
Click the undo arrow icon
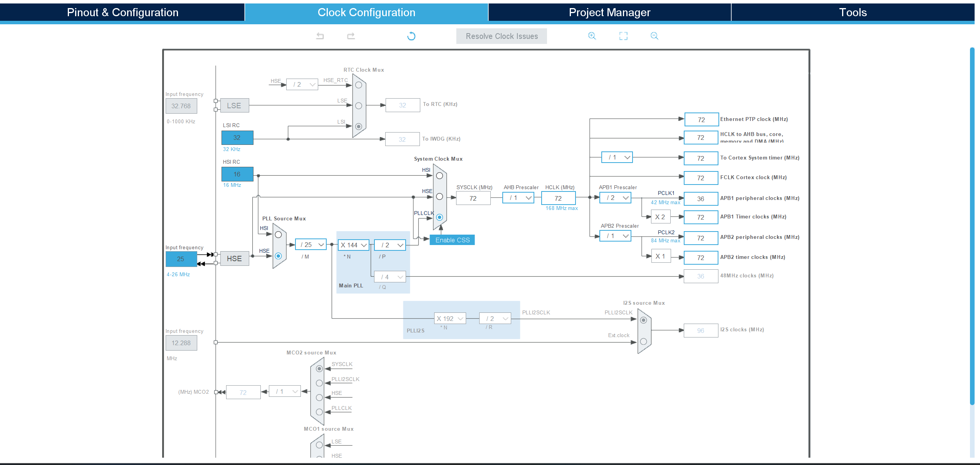coord(320,36)
